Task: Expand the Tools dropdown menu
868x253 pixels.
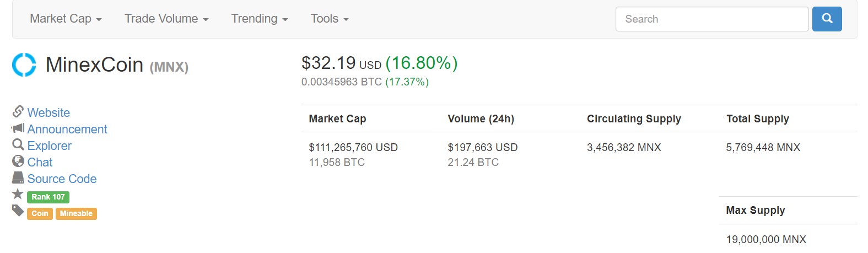Action: click(330, 19)
